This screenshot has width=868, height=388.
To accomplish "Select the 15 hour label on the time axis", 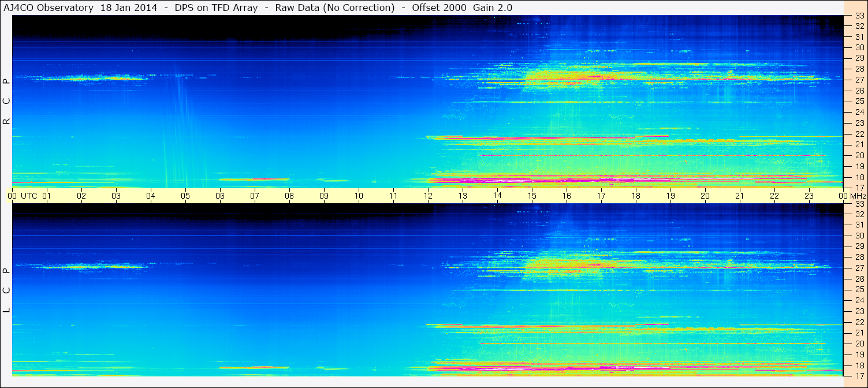I will pyautogui.click(x=532, y=196).
